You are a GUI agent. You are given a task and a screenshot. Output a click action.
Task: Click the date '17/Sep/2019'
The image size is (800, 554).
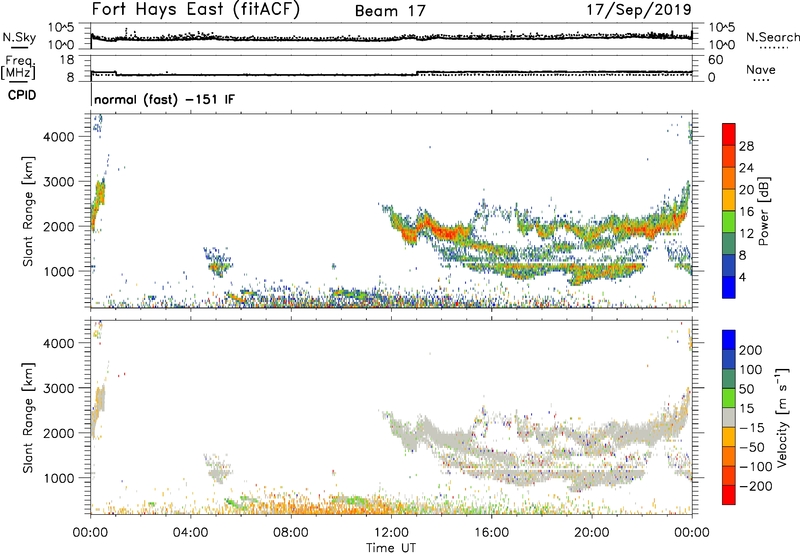pos(639,10)
